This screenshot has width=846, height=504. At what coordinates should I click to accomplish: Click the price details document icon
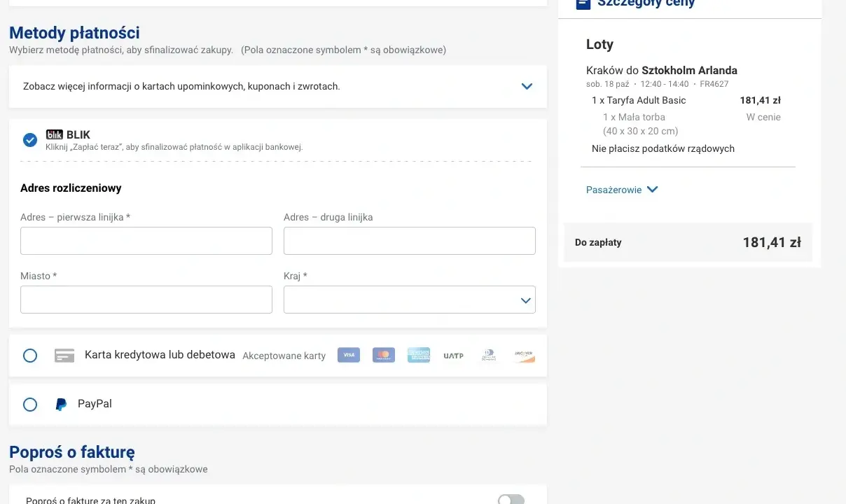click(583, 3)
